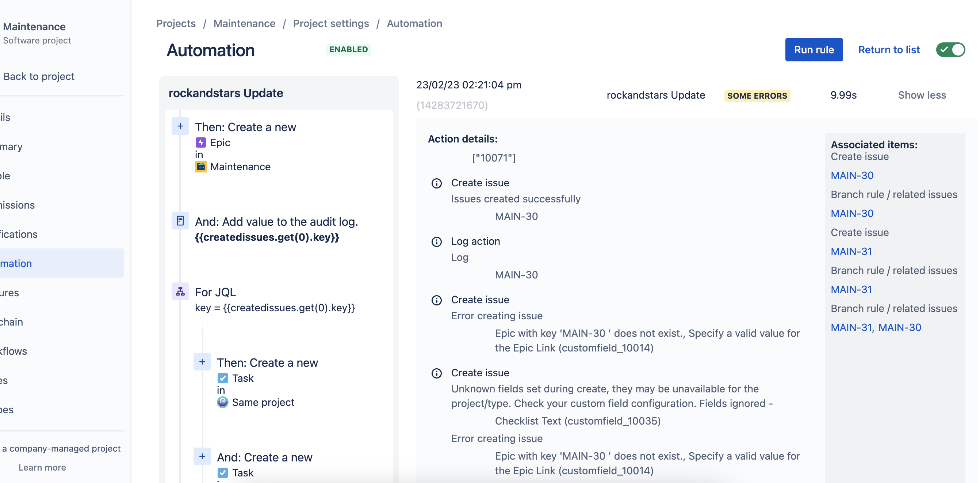This screenshot has width=980, height=483.
Task: Click the audit log document icon
Action: 180,220
